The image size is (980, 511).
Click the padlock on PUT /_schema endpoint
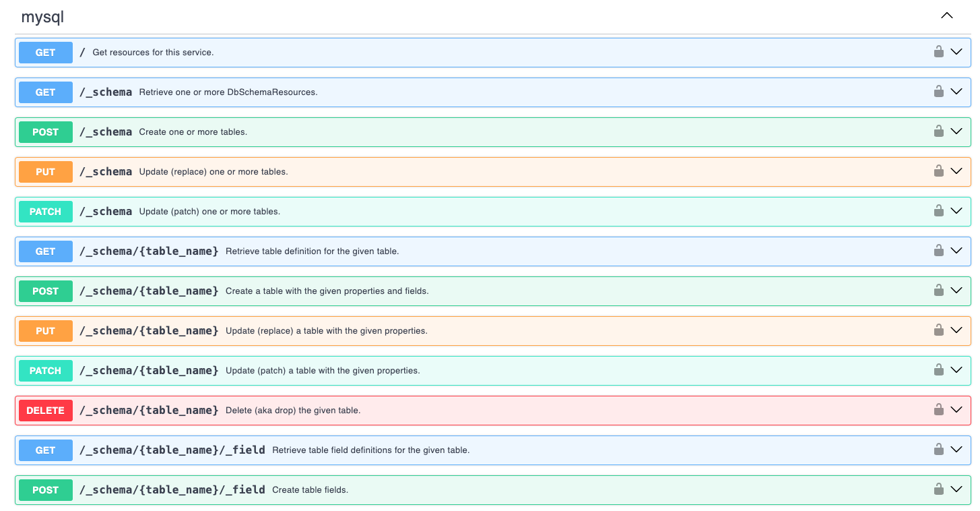point(939,171)
